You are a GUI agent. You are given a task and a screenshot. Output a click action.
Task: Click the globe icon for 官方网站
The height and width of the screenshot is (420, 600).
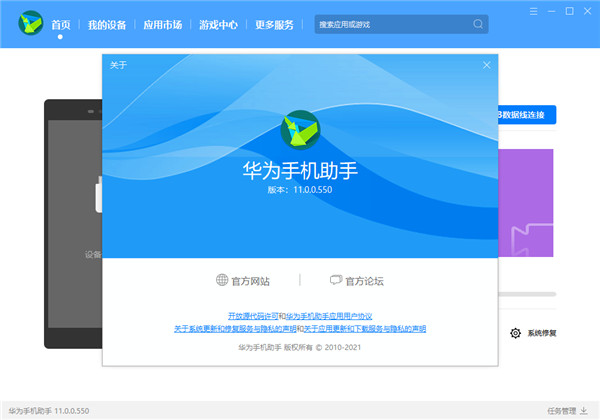pyautogui.click(x=222, y=281)
